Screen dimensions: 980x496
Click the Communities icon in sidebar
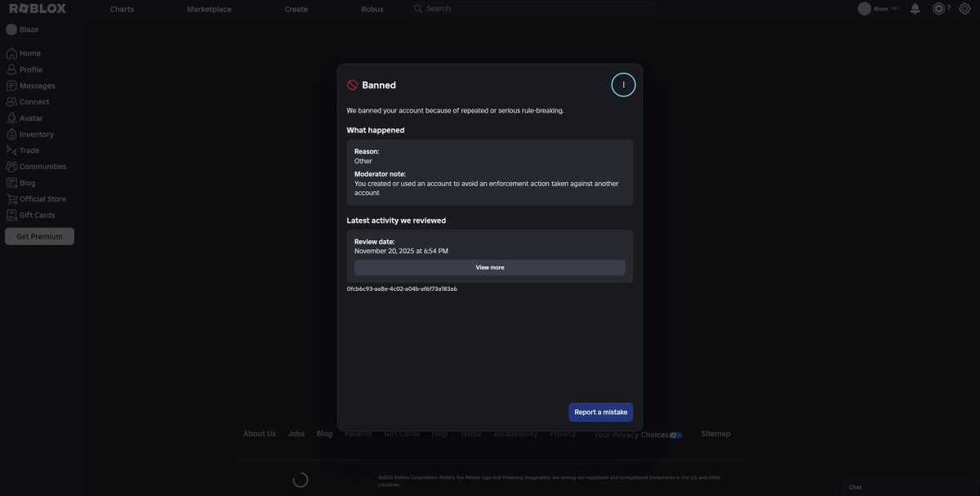[11, 167]
